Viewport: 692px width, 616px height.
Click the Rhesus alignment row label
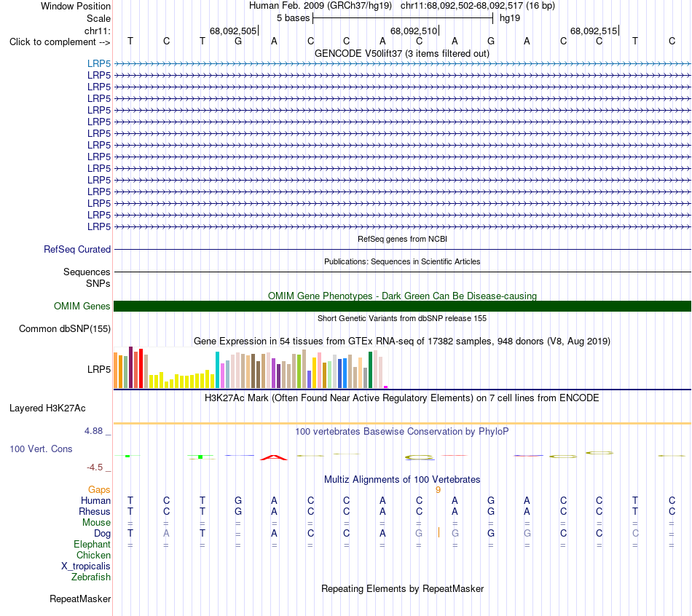point(95,512)
